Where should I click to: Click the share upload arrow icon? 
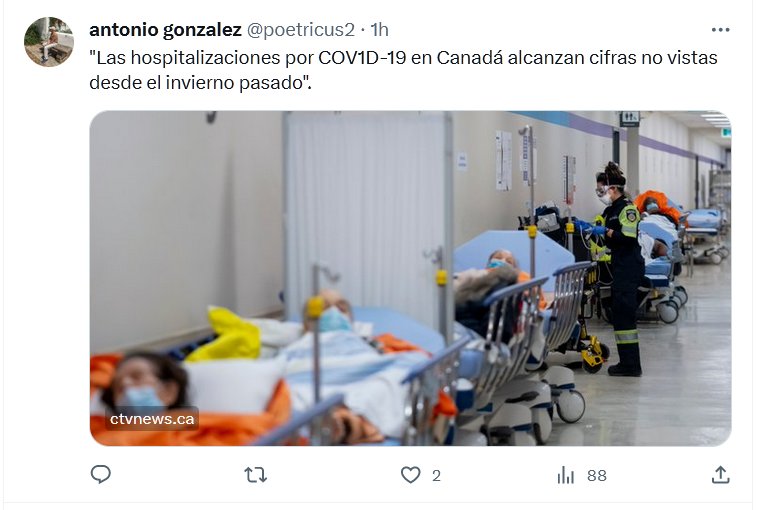coord(720,475)
